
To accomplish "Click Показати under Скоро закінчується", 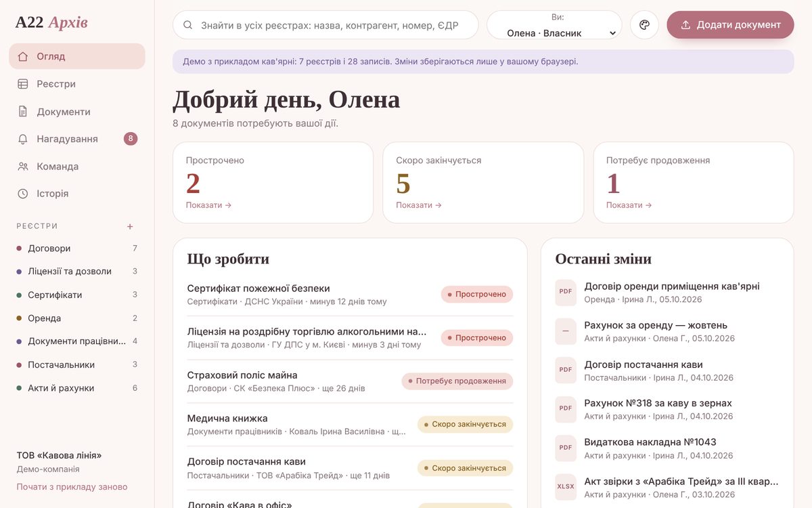I will click(419, 205).
